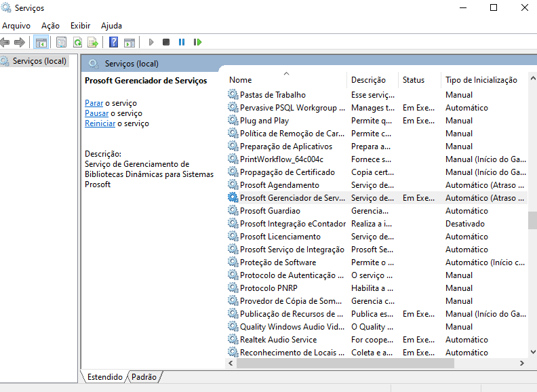
Task: Click the Forward arrow toolbar icon
Action: tap(20, 42)
